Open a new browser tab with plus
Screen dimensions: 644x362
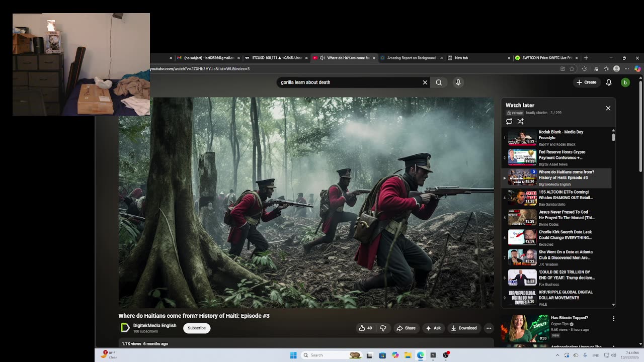(x=586, y=58)
